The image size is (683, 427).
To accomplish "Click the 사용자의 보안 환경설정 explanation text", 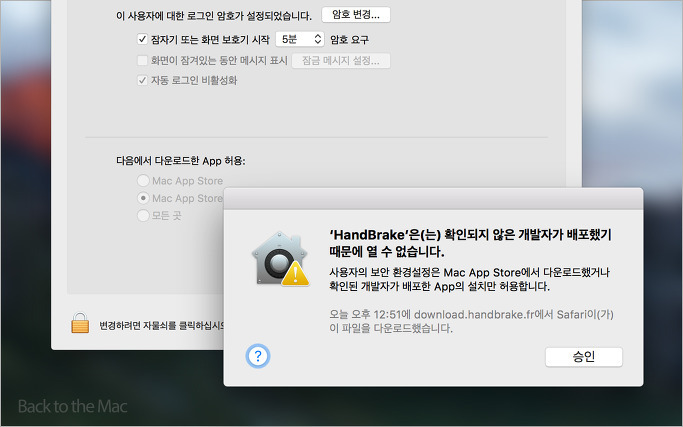I will click(470, 279).
